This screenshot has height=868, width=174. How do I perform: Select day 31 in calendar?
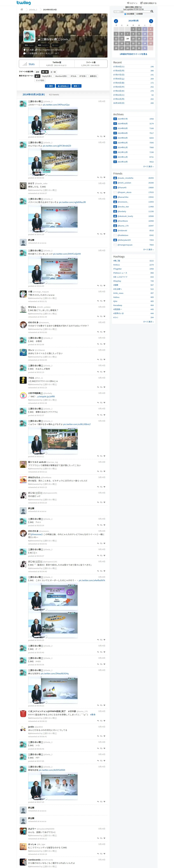coord(145,48)
